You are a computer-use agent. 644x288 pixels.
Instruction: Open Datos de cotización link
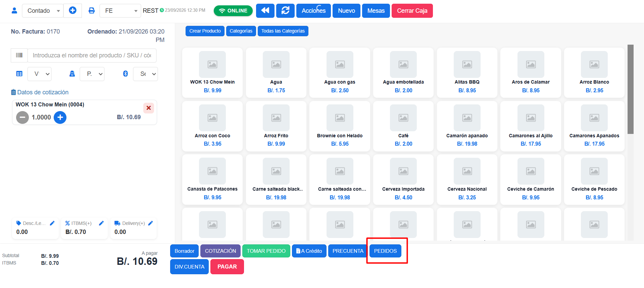pyautogui.click(x=40, y=92)
